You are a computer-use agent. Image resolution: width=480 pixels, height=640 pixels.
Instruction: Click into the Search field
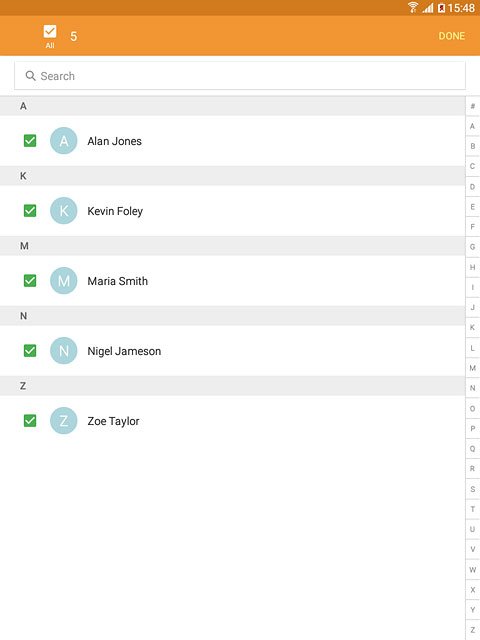[240, 76]
